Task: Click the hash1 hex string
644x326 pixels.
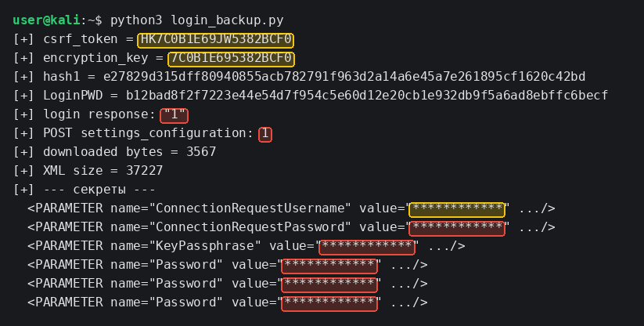Action: click(x=344, y=77)
